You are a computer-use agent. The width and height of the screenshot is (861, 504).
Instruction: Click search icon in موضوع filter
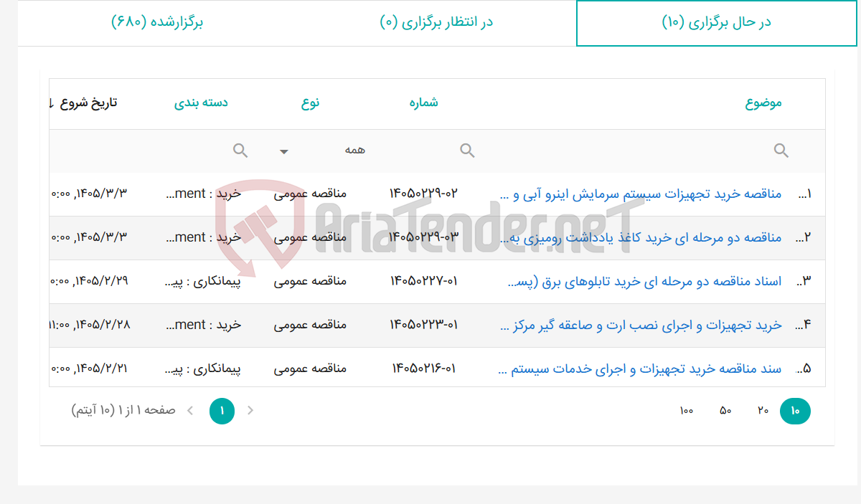tap(781, 151)
